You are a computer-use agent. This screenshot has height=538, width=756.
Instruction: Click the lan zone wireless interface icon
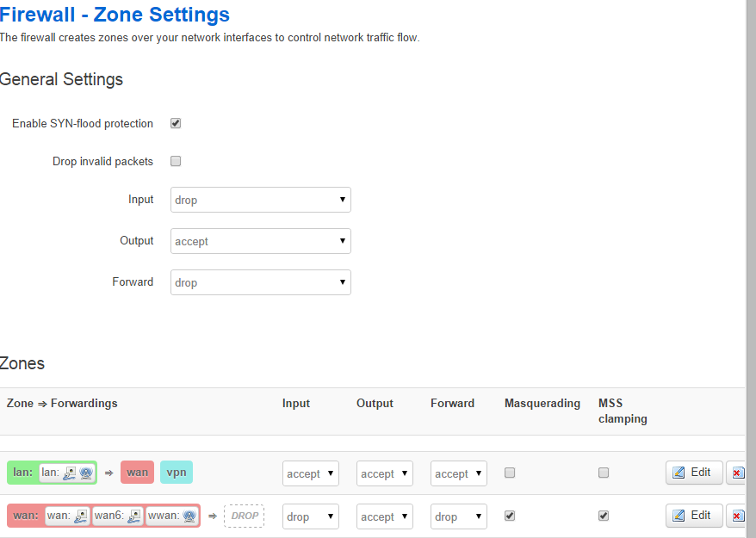coord(85,473)
